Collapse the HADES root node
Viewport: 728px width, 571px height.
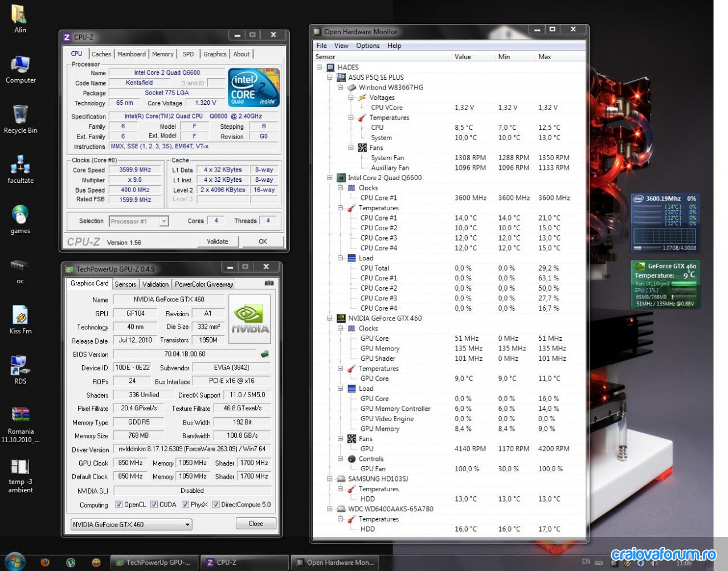tap(320, 67)
